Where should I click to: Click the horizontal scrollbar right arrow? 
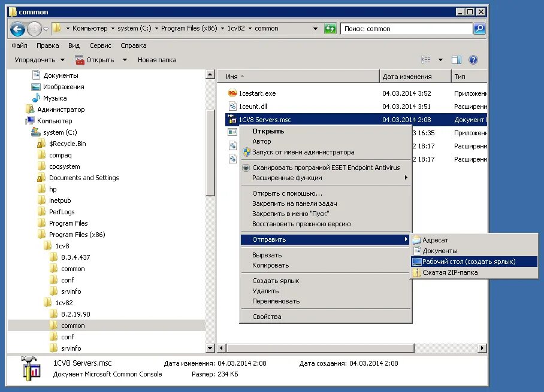[x=482, y=348]
